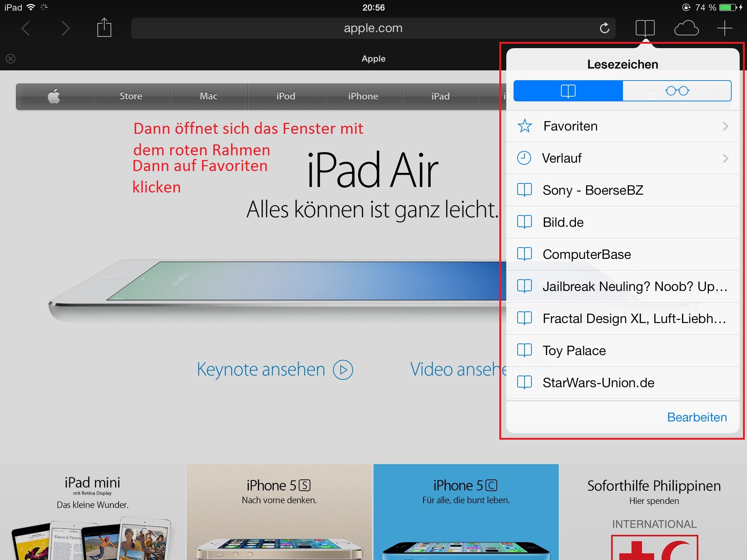The width and height of the screenshot is (747, 560).
Task: Click Apple logo in site navigation
Action: point(54,96)
